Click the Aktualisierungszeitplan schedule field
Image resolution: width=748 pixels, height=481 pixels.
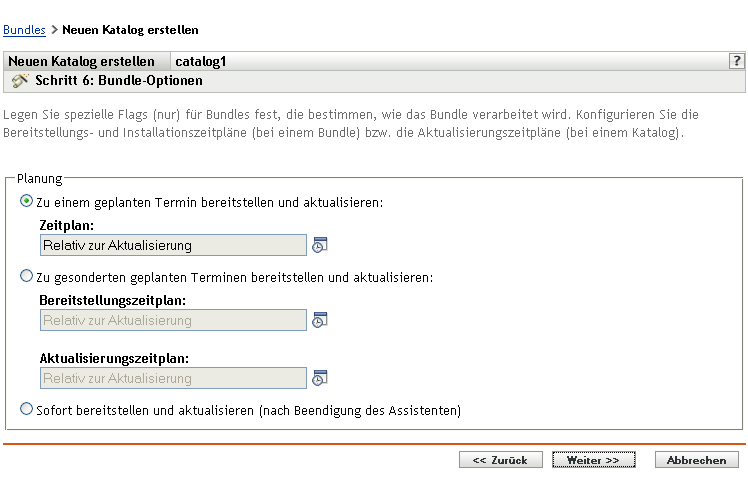point(173,379)
